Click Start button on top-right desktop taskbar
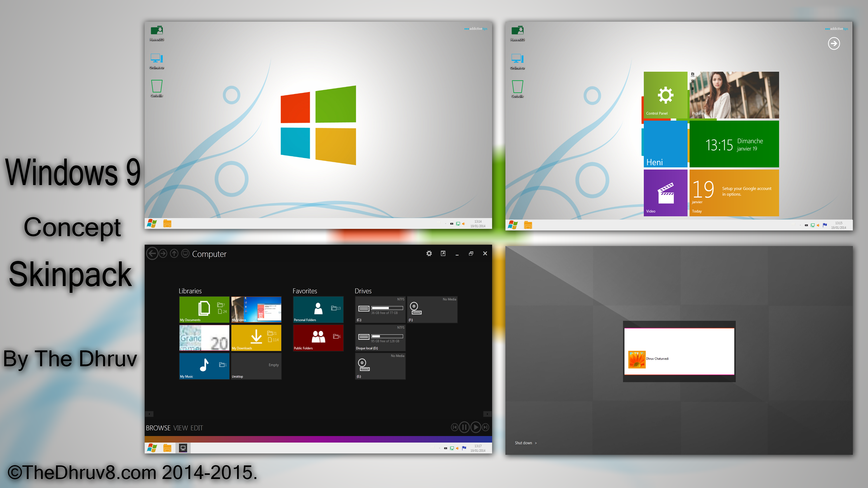The height and width of the screenshot is (488, 868). click(512, 225)
